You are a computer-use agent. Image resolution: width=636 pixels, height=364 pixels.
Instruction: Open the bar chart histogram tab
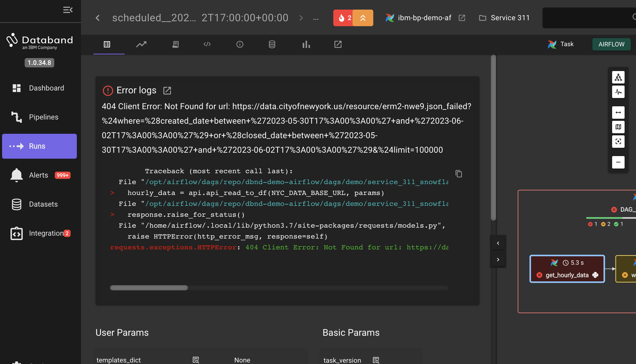click(x=306, y=44)
